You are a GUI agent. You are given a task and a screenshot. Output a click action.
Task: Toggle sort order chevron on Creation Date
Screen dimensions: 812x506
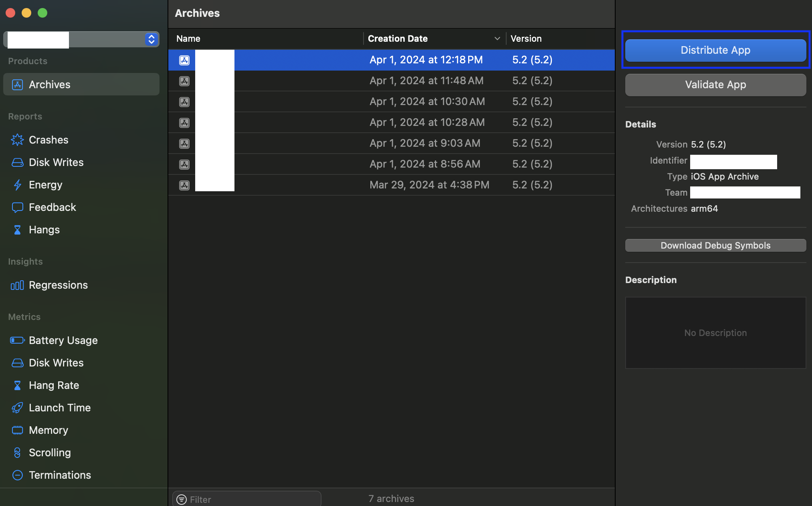497,38
